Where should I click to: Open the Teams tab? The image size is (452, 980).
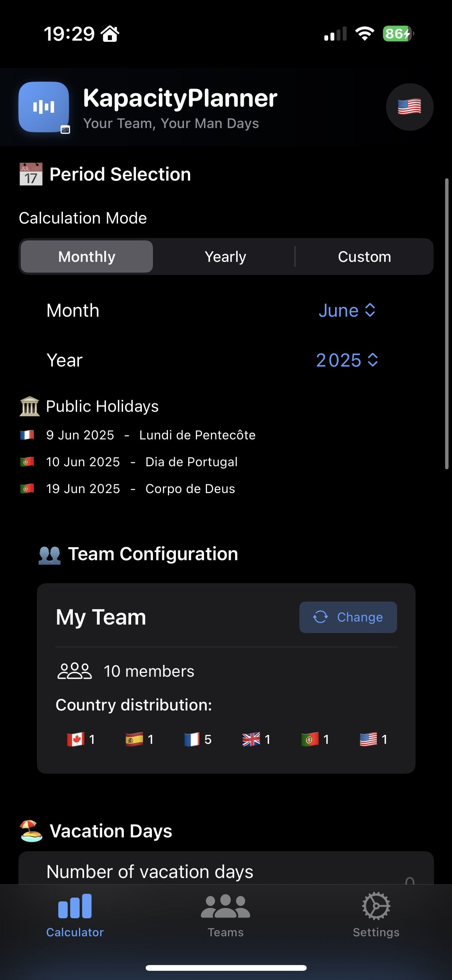coord(225,916)
